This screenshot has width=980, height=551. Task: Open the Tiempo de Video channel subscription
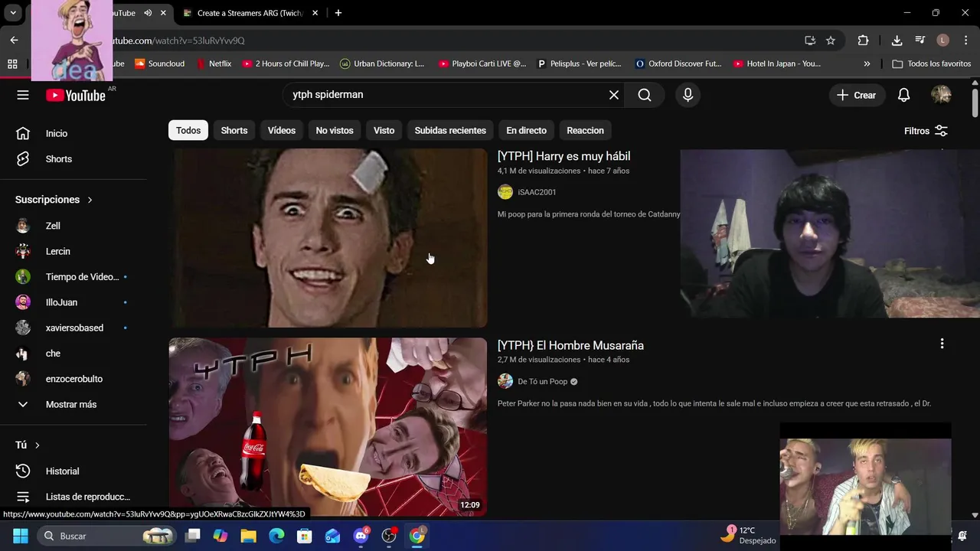click(x=73, y=277)
